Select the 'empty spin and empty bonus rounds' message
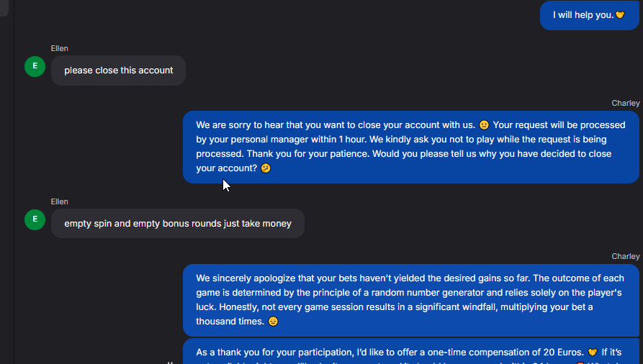 coord(177,224)
